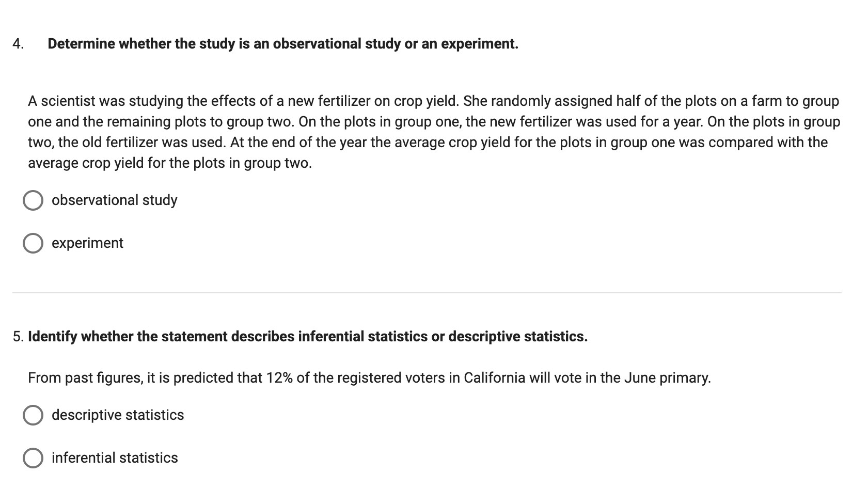852x504 pixels.
Task: Click the "descriptive statistics" answer label text
Action: (x=118, y=415)
